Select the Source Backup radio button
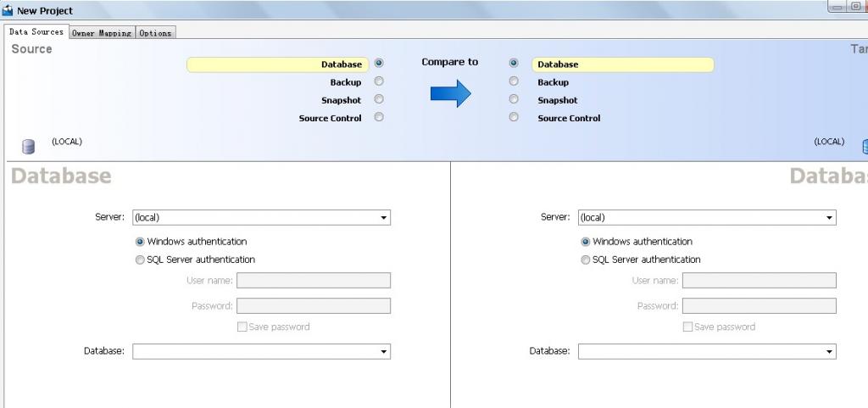868x408 pixels. pos(379,81)
